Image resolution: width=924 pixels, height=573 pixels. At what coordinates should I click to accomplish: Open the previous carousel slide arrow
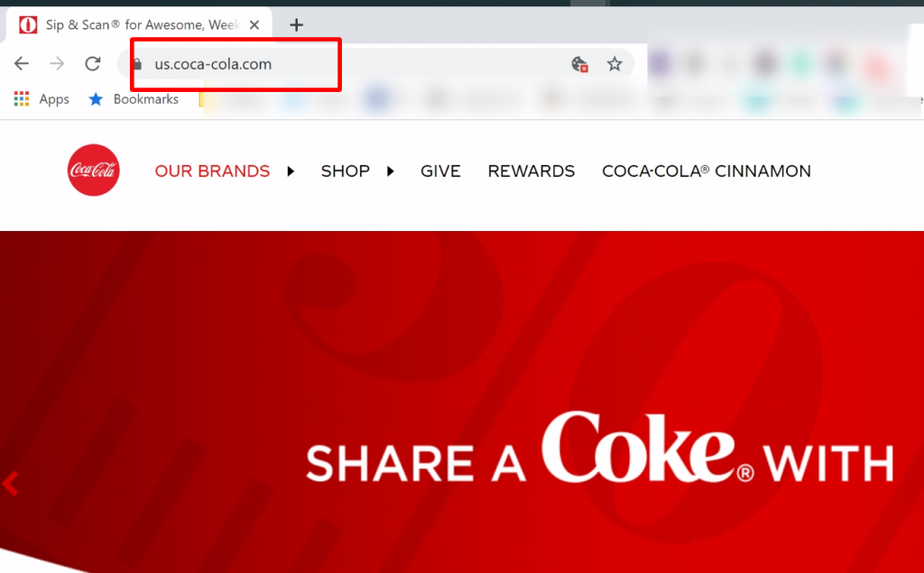[10, 484]
